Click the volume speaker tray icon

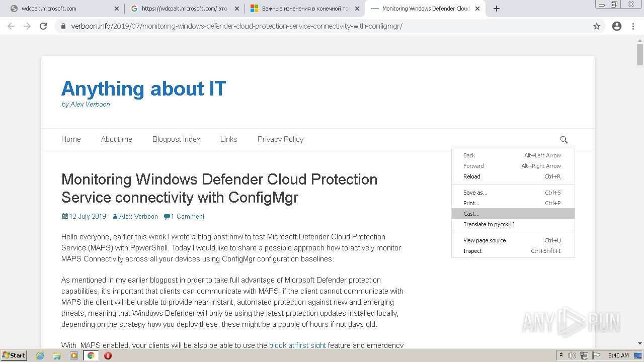pyautogui.click(x=572, y=355)
